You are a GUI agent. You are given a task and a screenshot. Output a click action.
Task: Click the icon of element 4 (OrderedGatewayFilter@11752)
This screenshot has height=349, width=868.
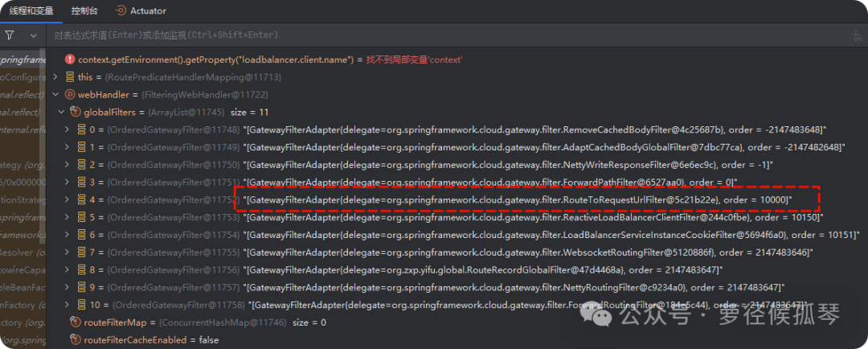(x=82, y=200)
